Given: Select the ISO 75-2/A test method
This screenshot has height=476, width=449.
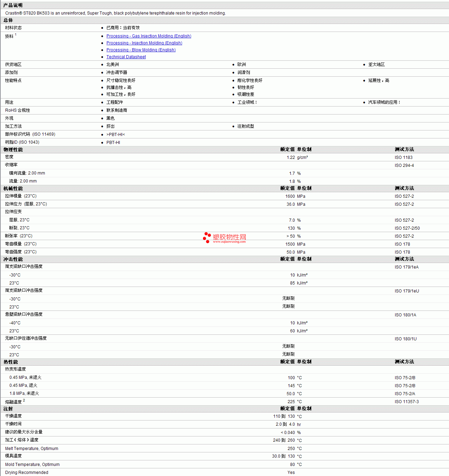Looking at the screenshot, I should point(405,394).
